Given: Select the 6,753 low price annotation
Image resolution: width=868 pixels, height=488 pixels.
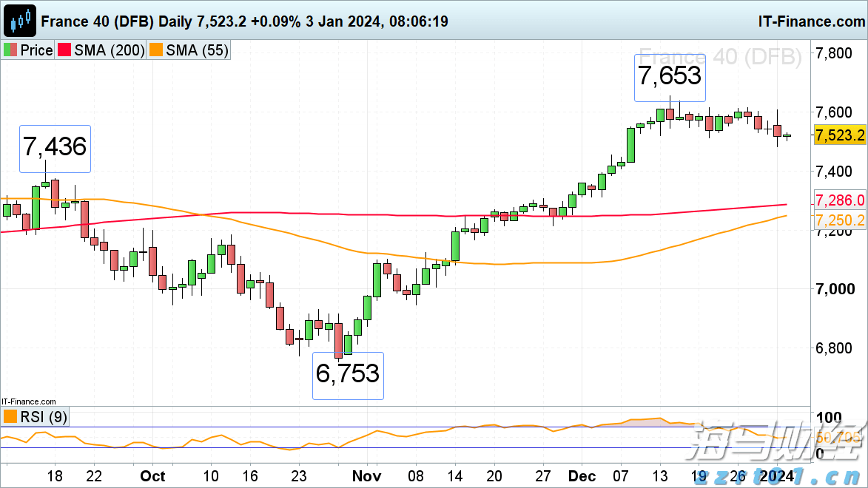Looking at the screenshot, I should click(348, 374).
